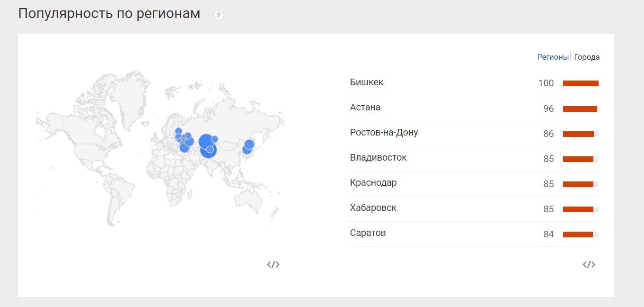The height and width of the screenshot is (307, 644).
Task: Select Бишкек in the city list
Action: [x=367, y=82]
